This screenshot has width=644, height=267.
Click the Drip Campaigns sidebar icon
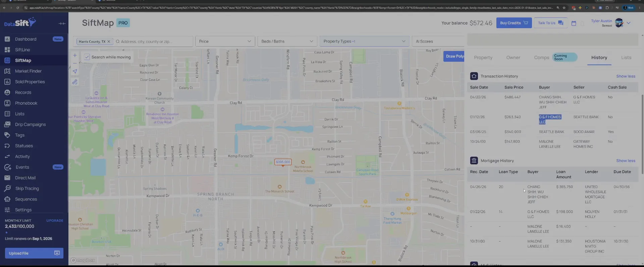coord(7,124)
